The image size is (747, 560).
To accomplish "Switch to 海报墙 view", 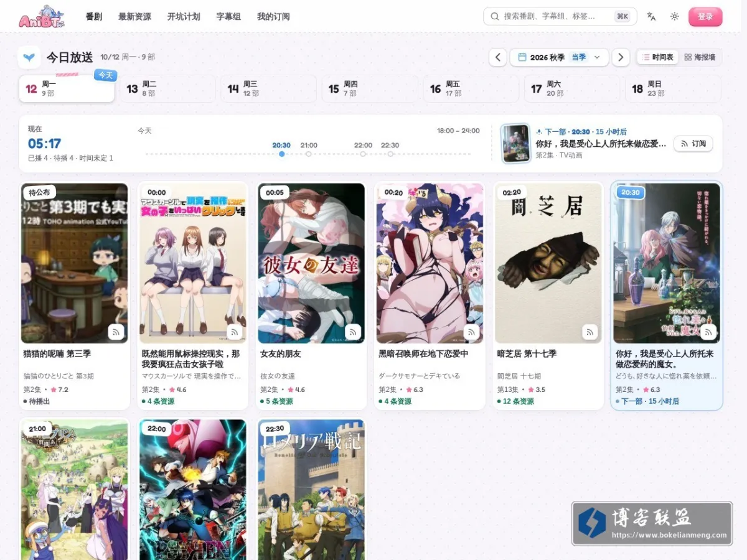I will coord(700,57).
